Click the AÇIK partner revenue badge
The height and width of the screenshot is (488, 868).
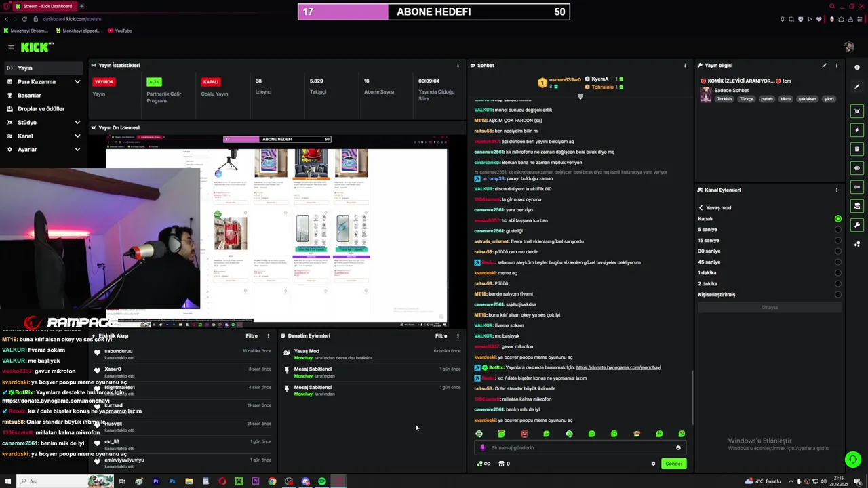(154, 82)
